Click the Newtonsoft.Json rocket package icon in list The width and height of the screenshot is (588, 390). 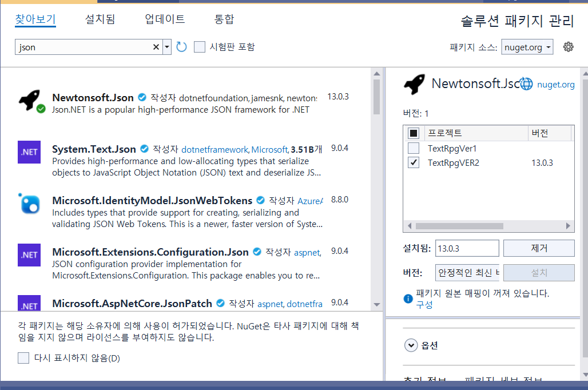point(31,101)
